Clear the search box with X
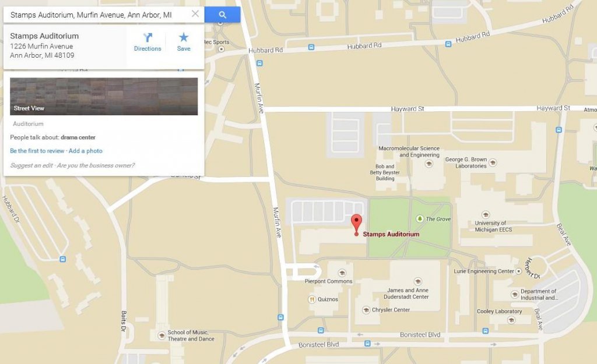597x364 pixels. (x=195, y=14)
